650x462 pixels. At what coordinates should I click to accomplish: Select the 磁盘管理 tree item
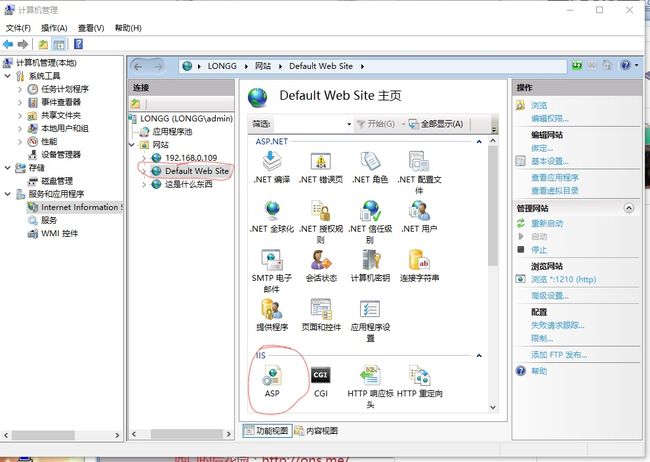57,181
